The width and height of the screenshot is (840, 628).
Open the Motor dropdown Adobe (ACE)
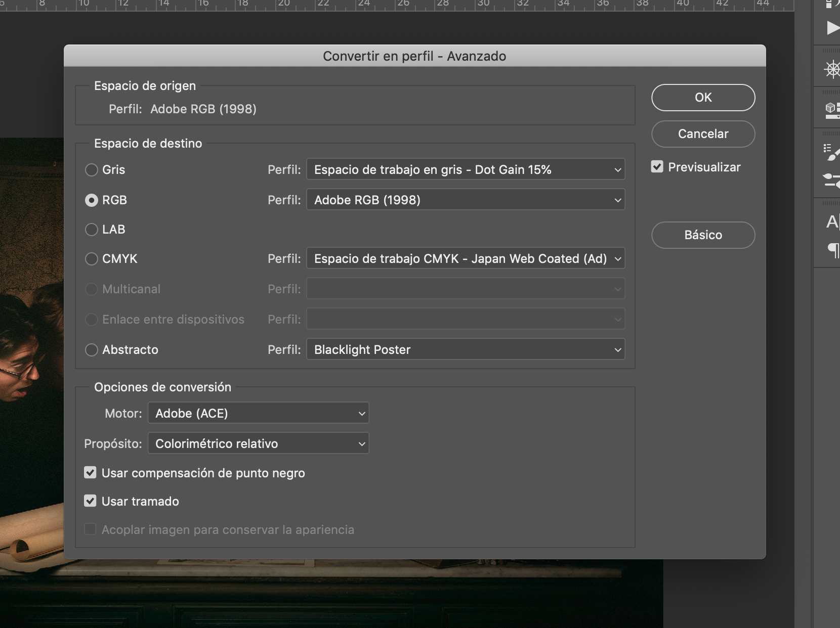click(x=258, y=413)
